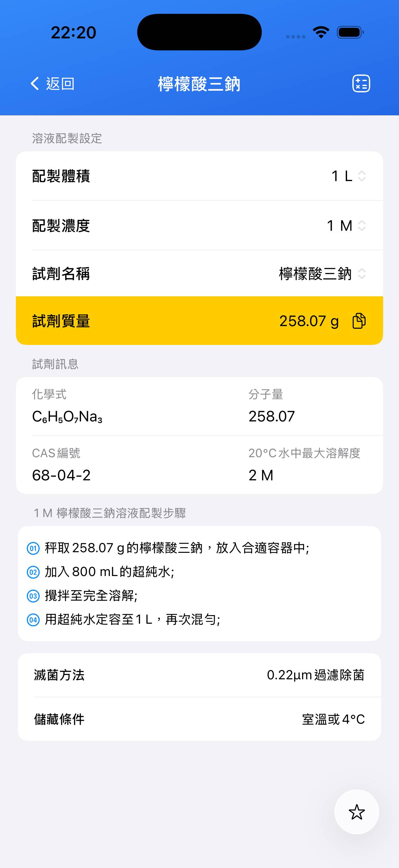The width and height of the screenshot is (399, 868).
Task: Tap the 返回 back label
Action: click(60, 83)
